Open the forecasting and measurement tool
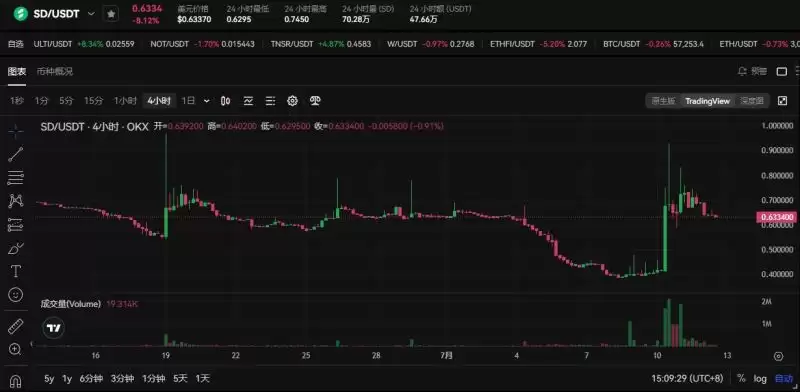 16,225
